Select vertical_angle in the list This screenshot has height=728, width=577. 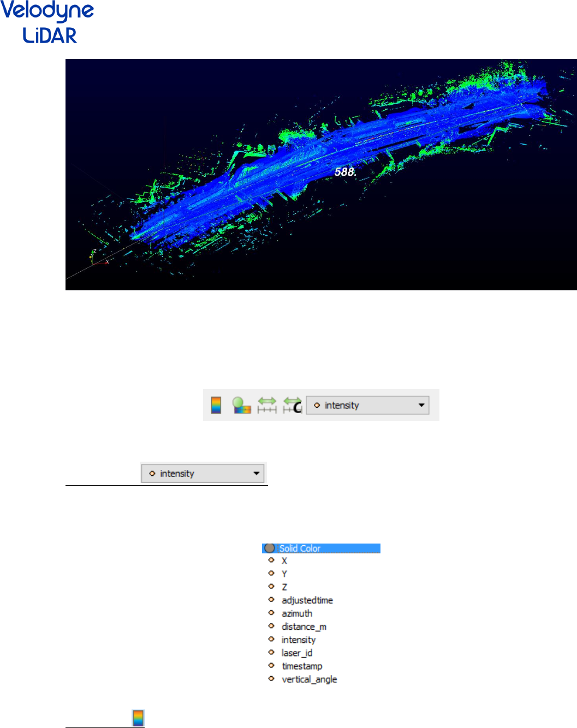pos(309,679)
